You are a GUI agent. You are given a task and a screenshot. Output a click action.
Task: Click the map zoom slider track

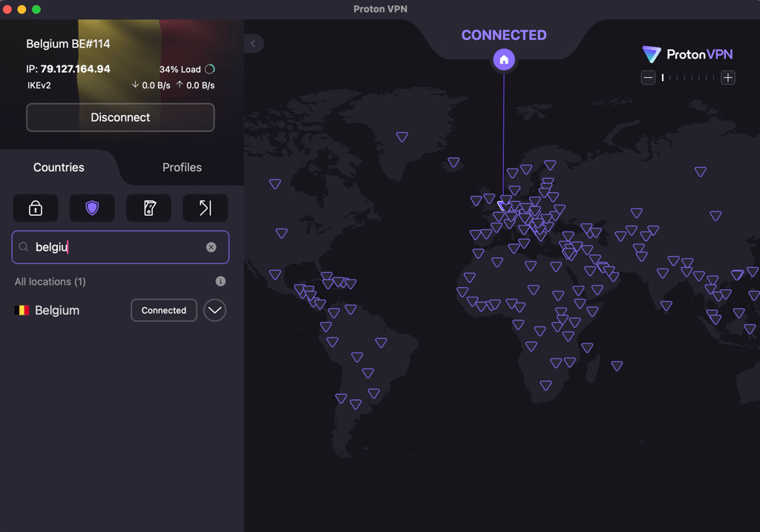(688, 77)
